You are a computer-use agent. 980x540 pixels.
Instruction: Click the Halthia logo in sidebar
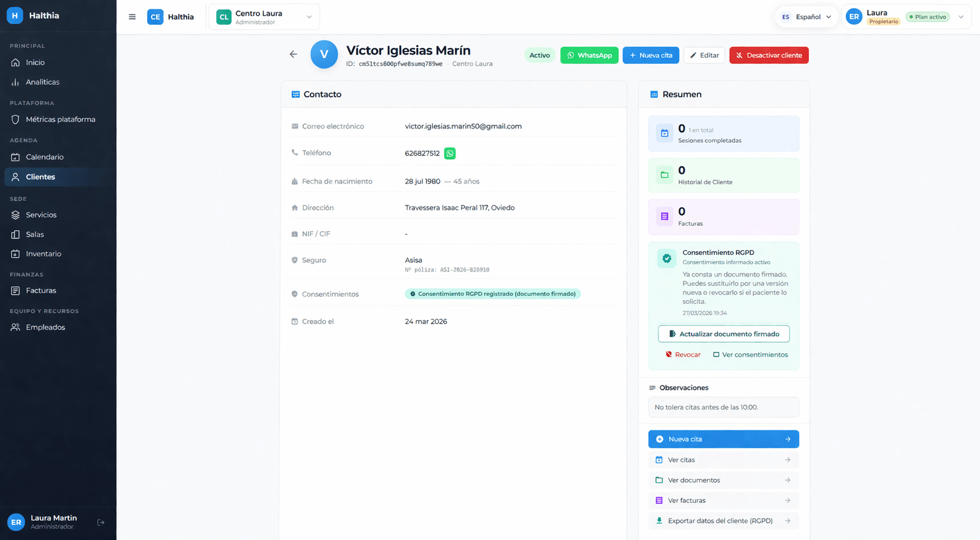[x=15, y=16]
